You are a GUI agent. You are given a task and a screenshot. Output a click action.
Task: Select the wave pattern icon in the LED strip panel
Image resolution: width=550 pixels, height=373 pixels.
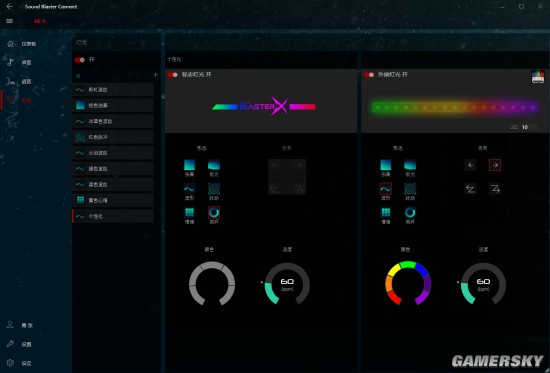point(385,189)
